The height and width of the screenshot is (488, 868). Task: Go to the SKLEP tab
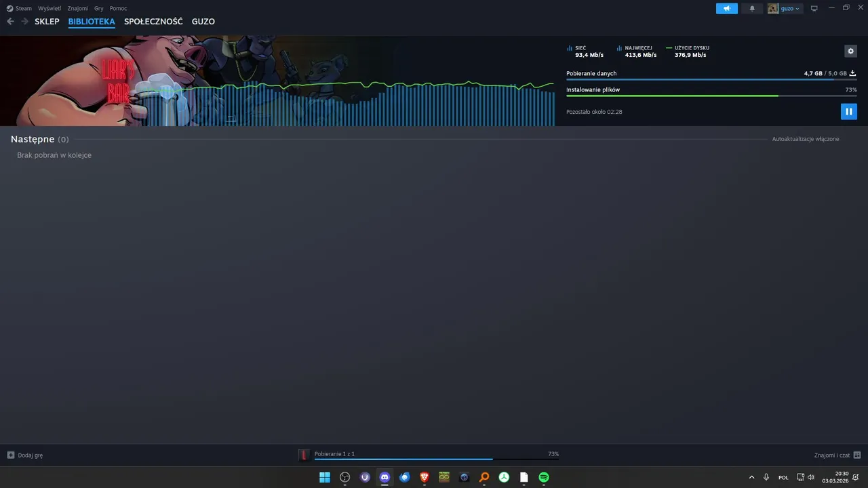point(47,22)
